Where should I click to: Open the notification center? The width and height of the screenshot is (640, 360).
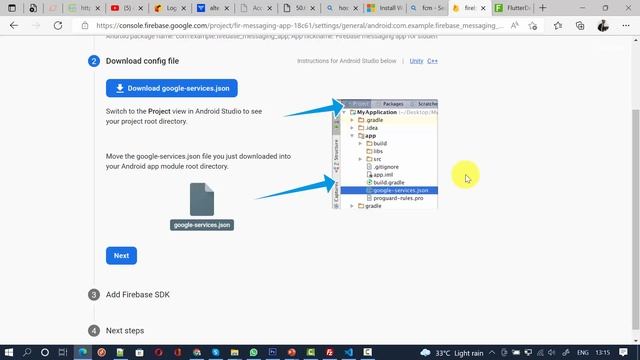(x=623, y=352)
